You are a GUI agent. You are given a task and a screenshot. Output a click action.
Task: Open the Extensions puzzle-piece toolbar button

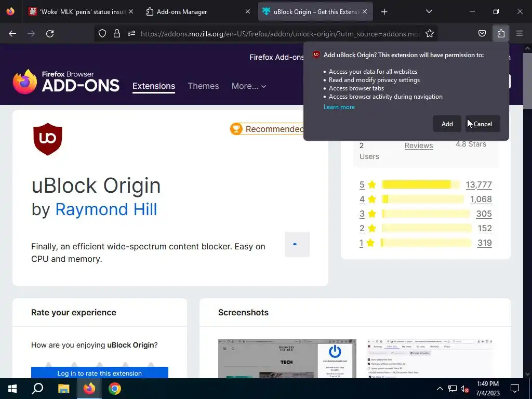pos(501,34)
